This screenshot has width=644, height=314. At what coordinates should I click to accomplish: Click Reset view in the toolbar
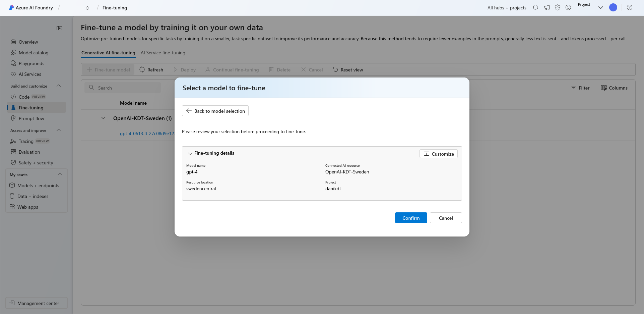[348, 70]
